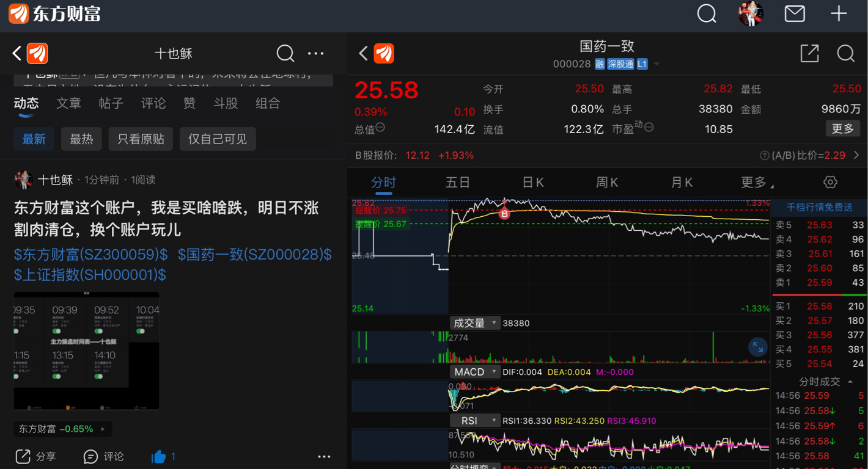
Task: Open the MACD indicator dropdown
Action: (x=475, y=372)
